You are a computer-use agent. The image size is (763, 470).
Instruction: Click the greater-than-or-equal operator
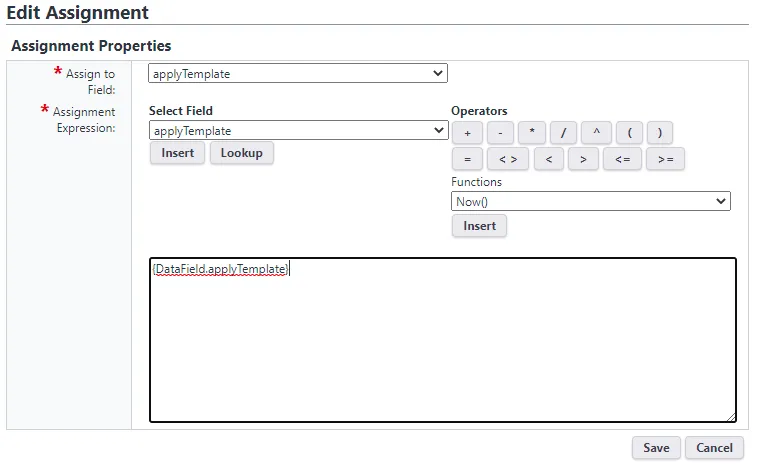[666, 159]
